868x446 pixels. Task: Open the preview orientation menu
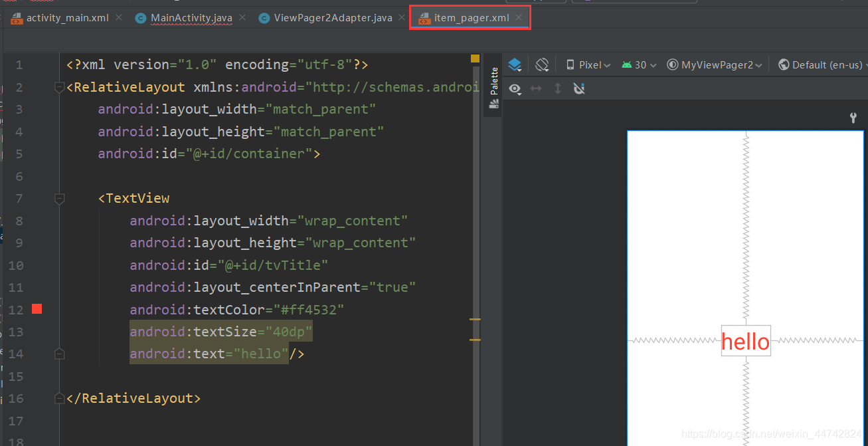[x=542, y=64]
